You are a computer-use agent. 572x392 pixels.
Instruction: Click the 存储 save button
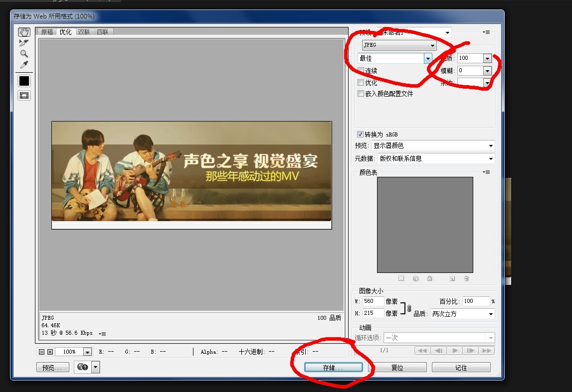[334, 368]
